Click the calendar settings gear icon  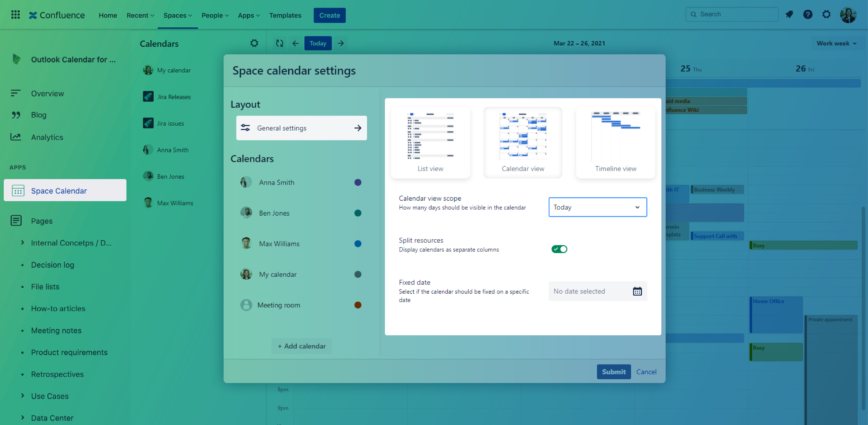click(254, 43)
